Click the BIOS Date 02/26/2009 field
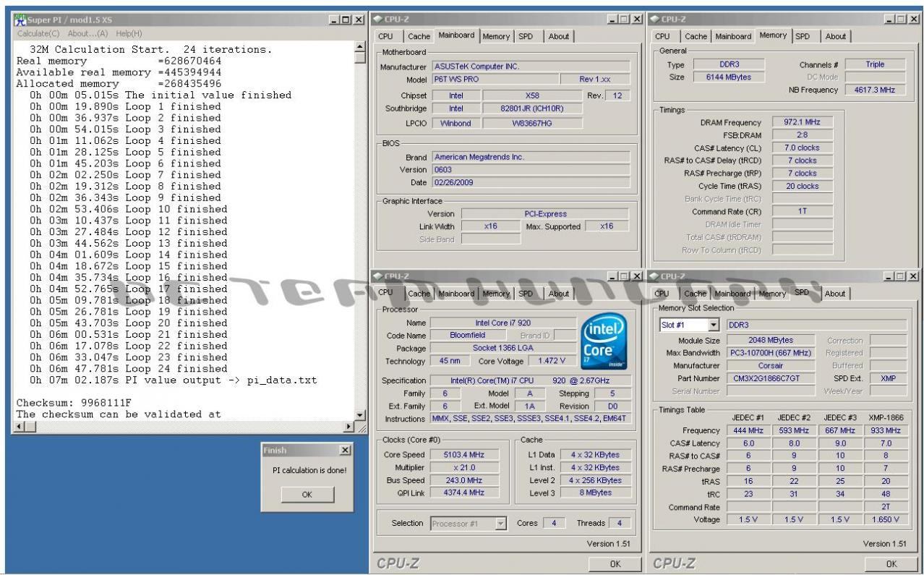This screenshot has width=924, height=575. [531, 182]
